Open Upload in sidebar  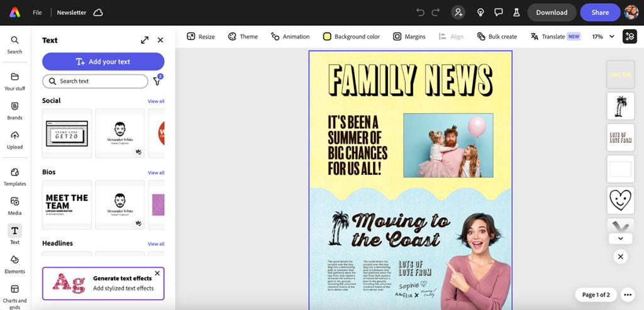pos(15,140)
